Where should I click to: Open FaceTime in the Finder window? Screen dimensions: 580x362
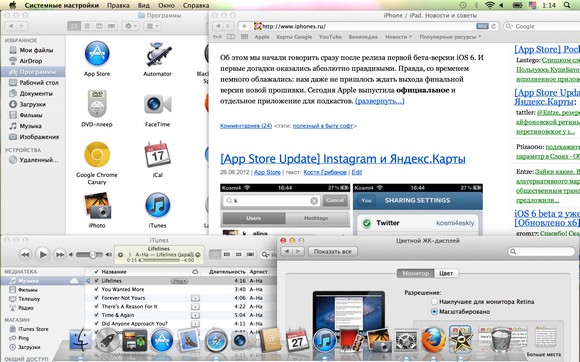158,104
